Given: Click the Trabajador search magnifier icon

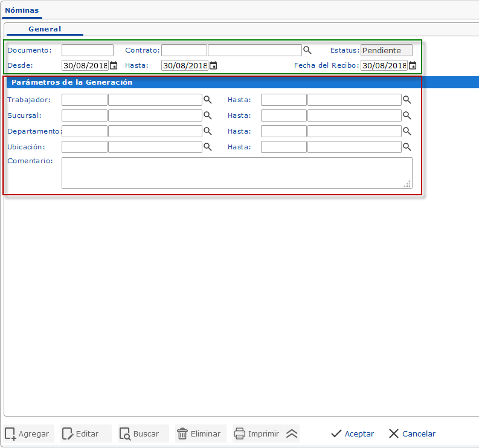Looking at the screenshot, I should pos(207,100).
